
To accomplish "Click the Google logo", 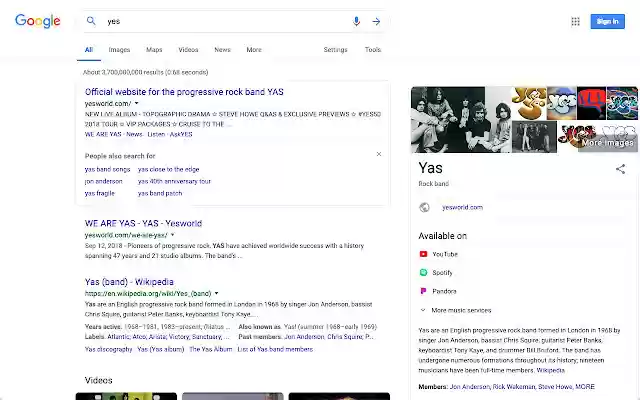I will pos(38,21).
